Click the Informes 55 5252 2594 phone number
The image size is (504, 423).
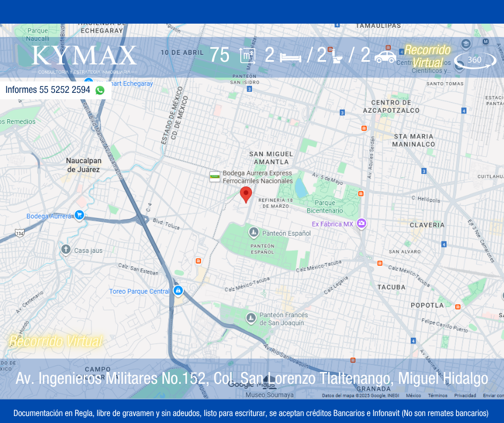click(x=48, y=90)
